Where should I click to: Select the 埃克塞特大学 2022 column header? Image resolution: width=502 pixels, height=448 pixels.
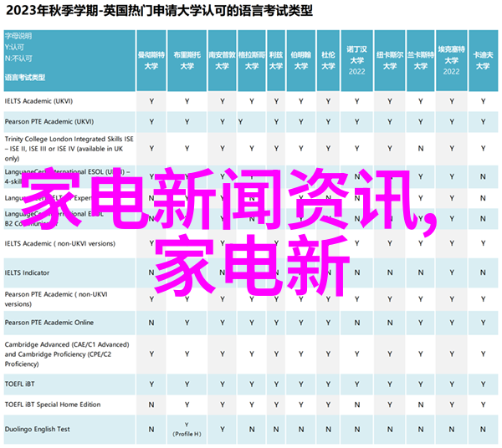[452, 60]
